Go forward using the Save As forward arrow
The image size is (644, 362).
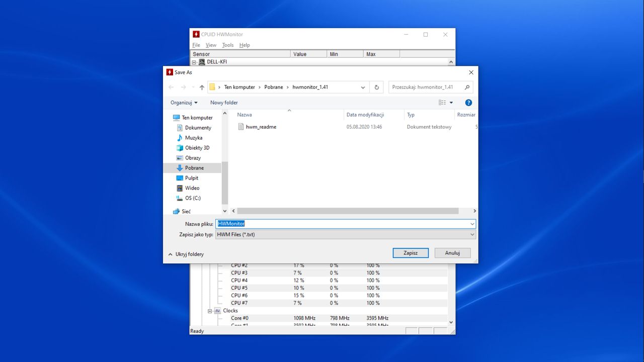pyautogui.click(x=183, y=87)
